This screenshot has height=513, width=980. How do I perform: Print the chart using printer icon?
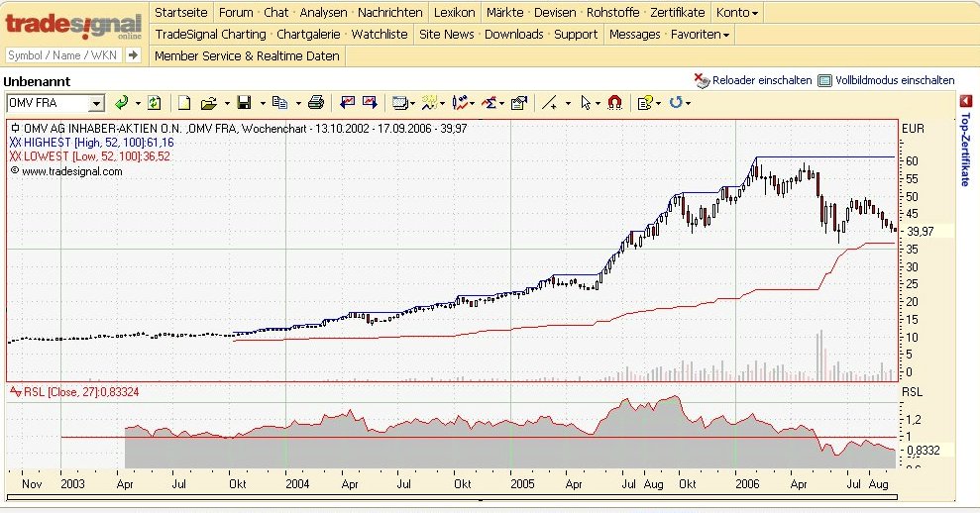tap(316, 102)
